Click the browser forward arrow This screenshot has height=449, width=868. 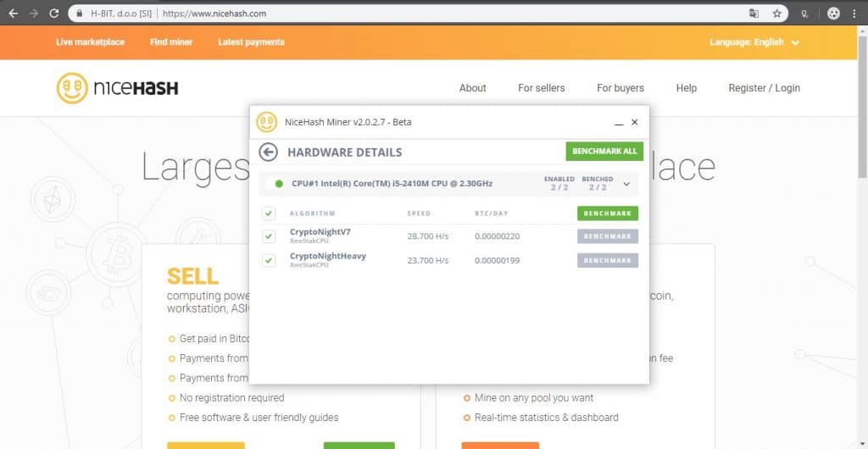tap(33, 14)
